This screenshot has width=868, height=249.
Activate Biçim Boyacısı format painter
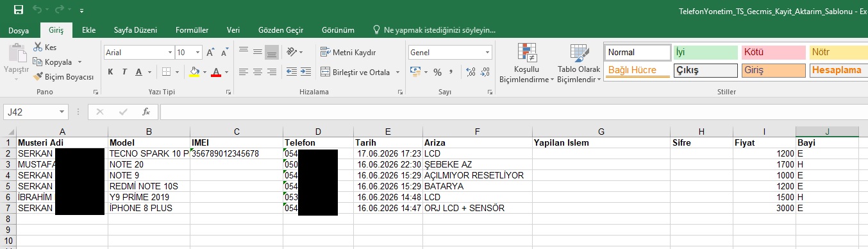coord(63,77)
